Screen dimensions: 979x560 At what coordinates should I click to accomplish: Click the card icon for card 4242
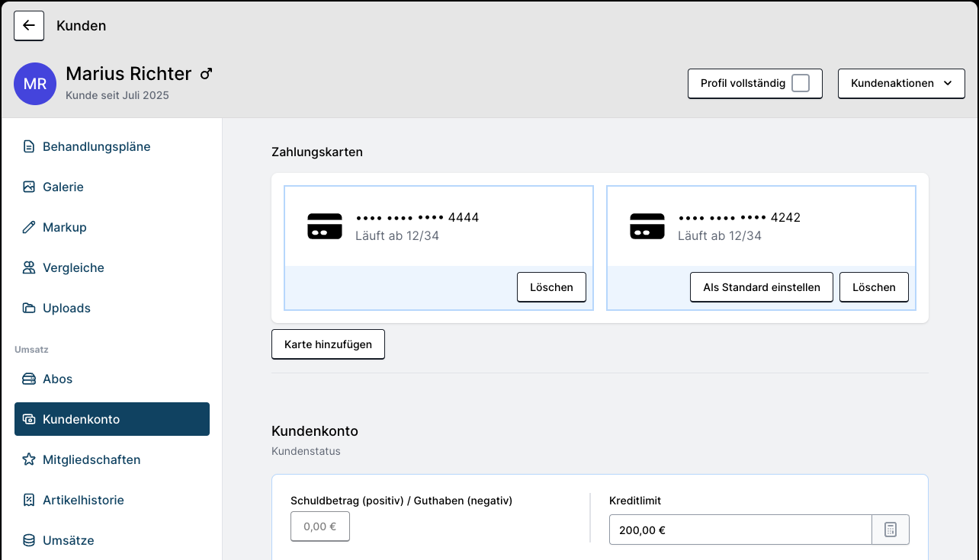(647, 226)
